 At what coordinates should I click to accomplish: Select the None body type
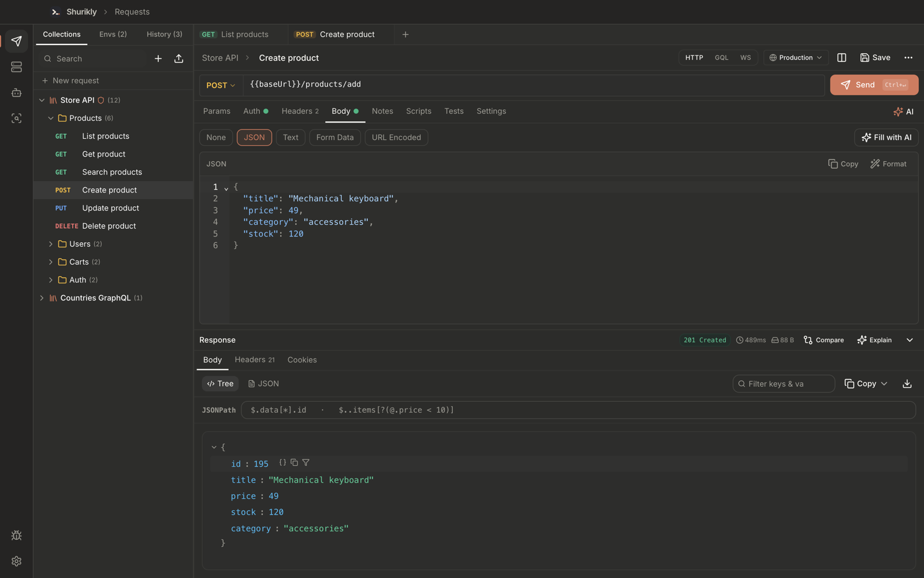[216, 138]
